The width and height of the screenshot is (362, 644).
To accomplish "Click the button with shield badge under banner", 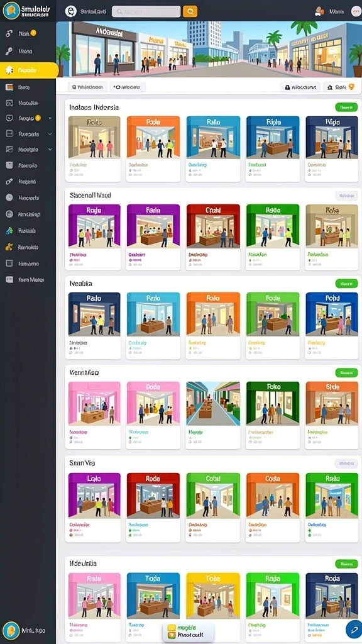I will [x=339, y=87].
